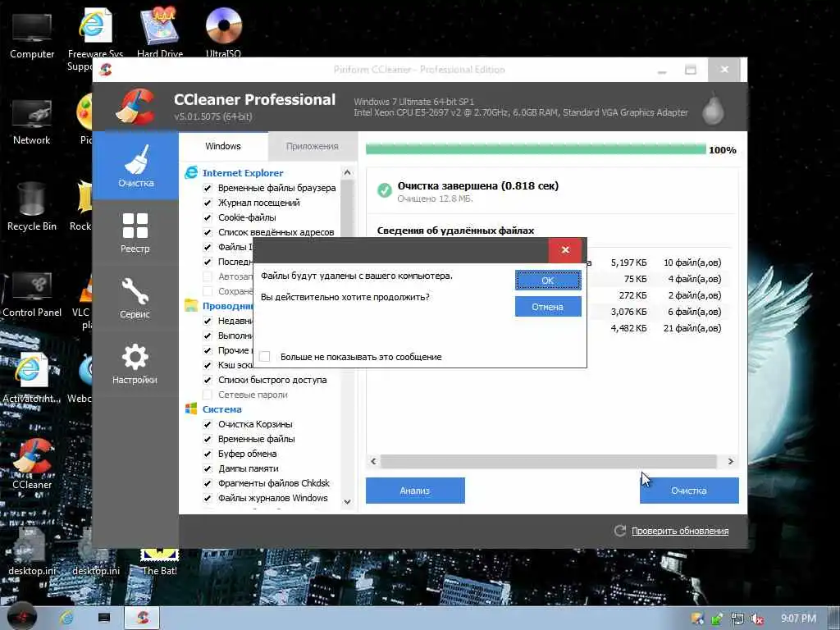Click the 9:07 PM taskbar clock
This screenshot has width=840, height=630.
(x=798, y=619)
